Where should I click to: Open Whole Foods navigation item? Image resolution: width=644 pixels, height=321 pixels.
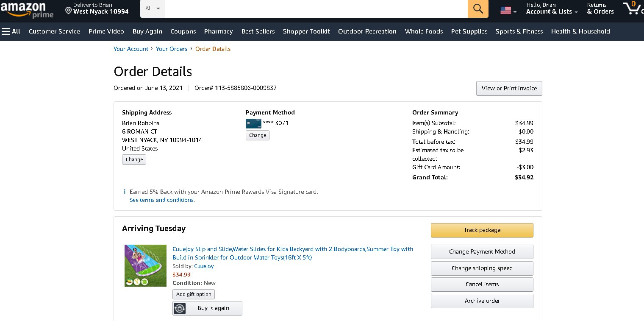tap(424, 31)
